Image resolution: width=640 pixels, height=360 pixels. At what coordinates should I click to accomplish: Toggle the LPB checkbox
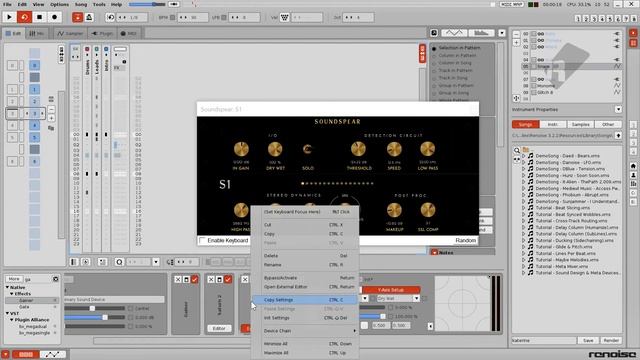224,18
